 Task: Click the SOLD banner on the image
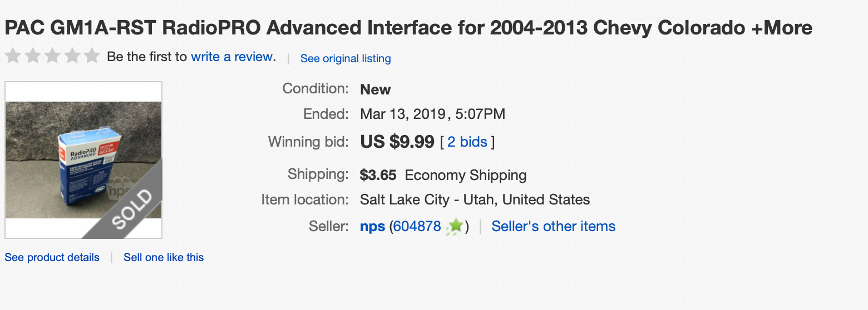tap(131, 209)
